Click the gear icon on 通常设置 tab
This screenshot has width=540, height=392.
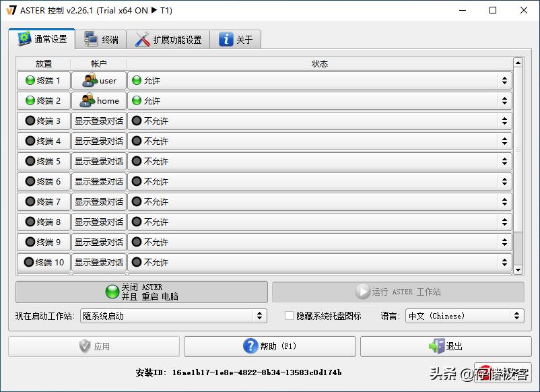point(22,39)
